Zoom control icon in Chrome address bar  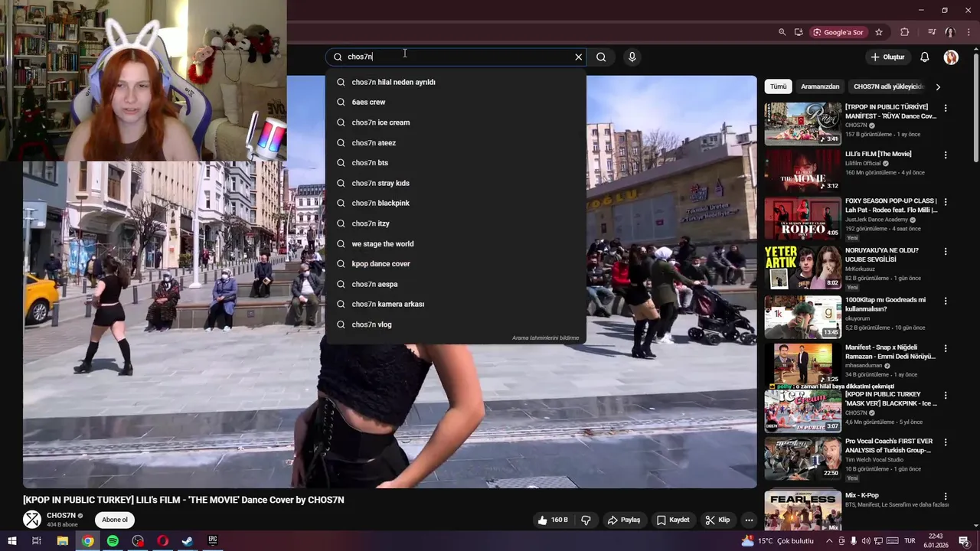[782, 32]
